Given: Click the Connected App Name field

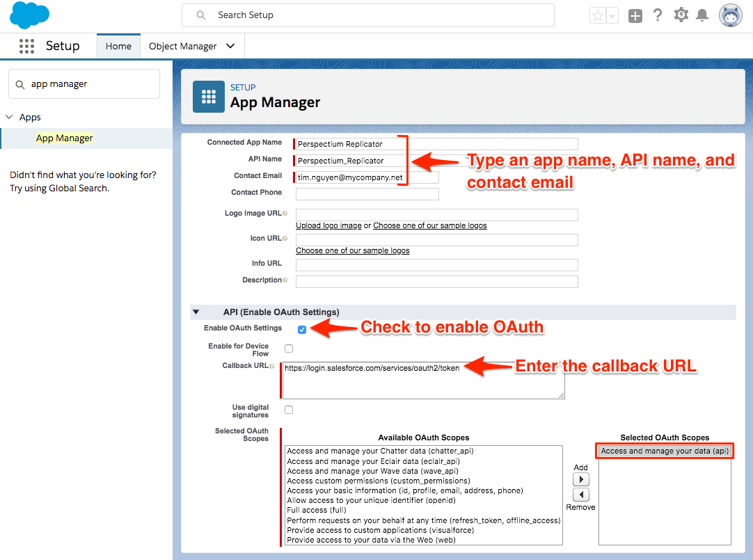Looking at the screenshot, I should 436,144.
